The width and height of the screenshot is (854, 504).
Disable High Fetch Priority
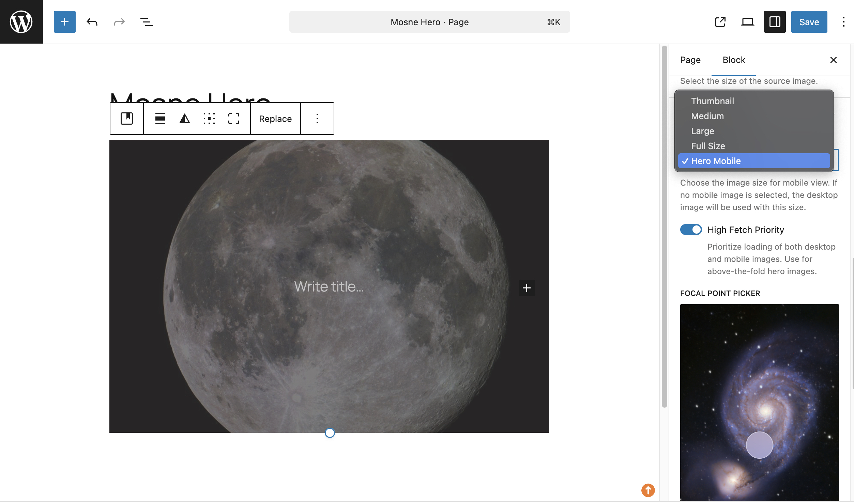(x=691, y=230)
